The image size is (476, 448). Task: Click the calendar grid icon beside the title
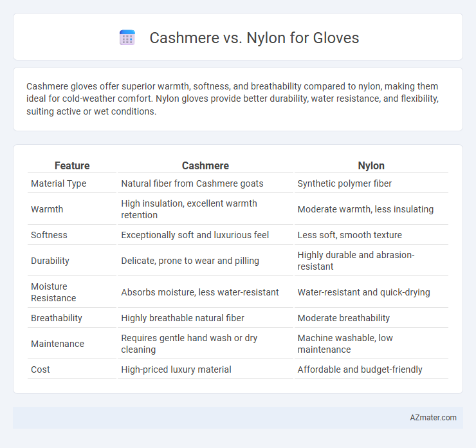pos(127,38)
